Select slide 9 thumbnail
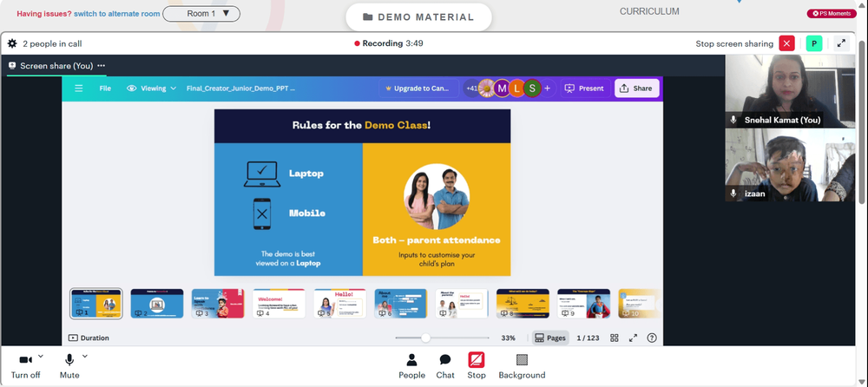 click(583, 304)
